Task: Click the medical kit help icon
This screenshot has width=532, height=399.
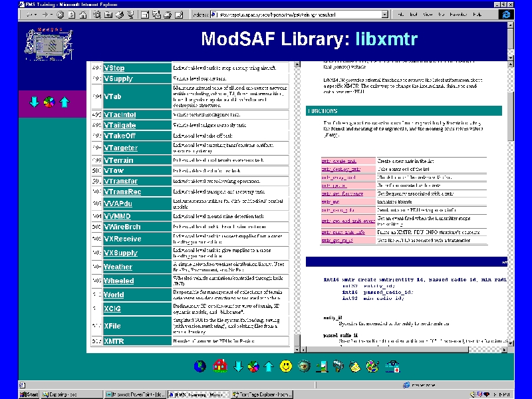Action: (392, 367)
